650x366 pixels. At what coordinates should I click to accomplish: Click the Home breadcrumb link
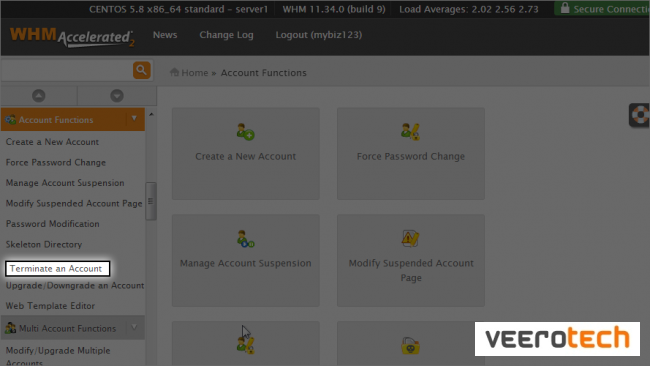click(x=194, y=73)
